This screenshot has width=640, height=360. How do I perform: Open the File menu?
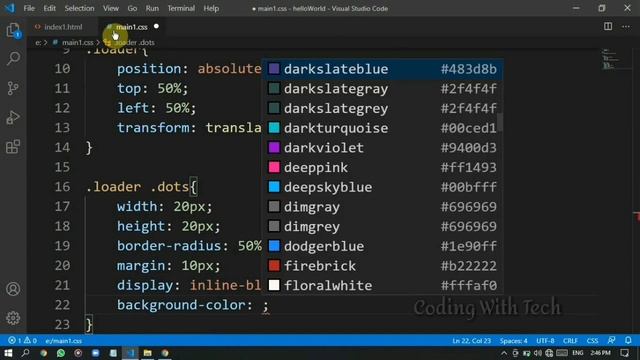[x=29, y=8]
